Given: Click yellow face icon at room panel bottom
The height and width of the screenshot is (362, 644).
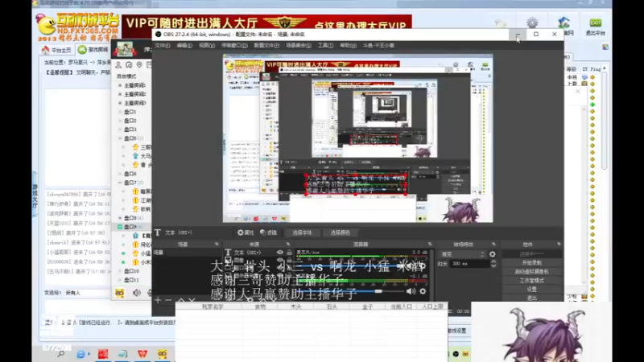Looking at the screenshot, I should click(x=119, y=293).
